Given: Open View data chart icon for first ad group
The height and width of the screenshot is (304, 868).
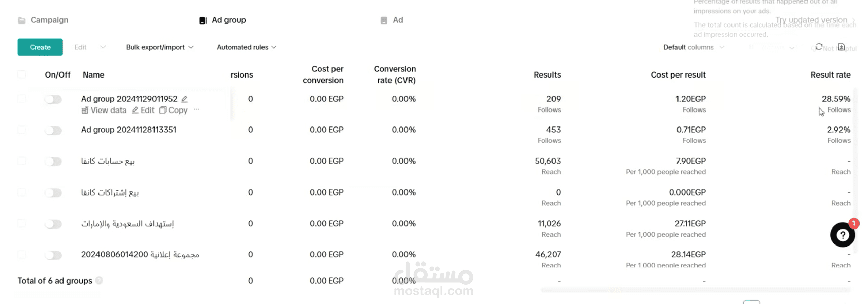Looking at the screenshot, I should click(85, 110).
